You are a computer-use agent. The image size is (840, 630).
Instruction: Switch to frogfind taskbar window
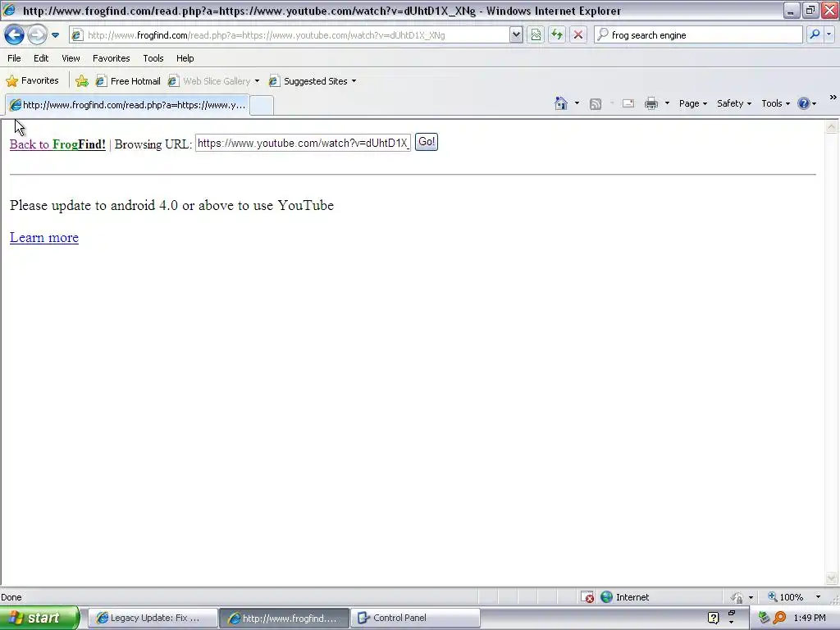tap(284, 619)
